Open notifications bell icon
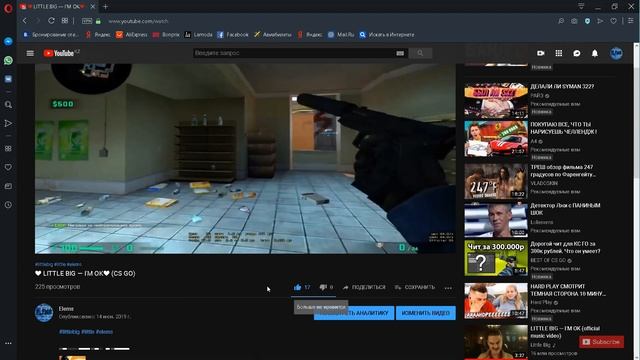This screenshot has height=360, width=640. tap(595, 53)
